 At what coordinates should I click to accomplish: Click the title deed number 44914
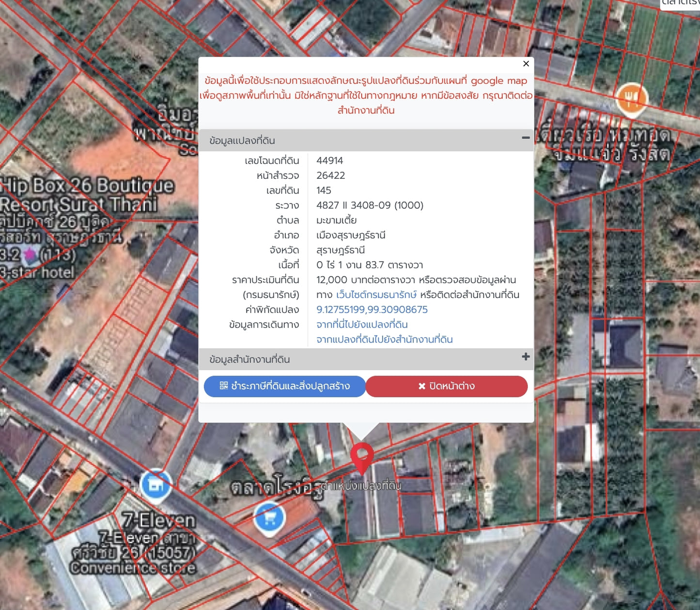click(329, 161)
